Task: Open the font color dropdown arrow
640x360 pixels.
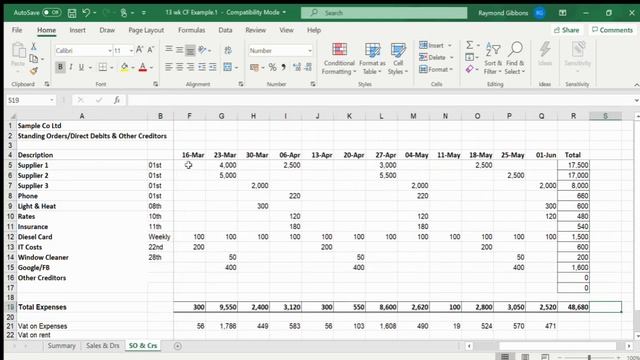Action: click(x=151, y=67)
